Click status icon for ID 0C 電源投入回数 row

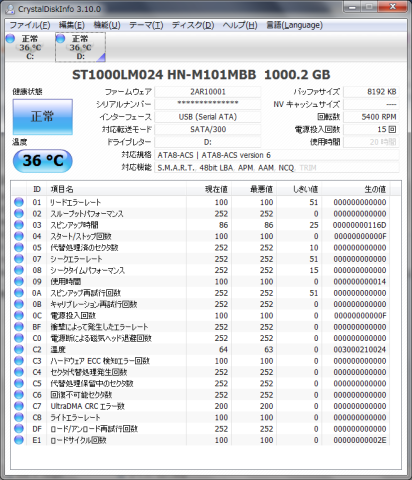click(19, 315)
